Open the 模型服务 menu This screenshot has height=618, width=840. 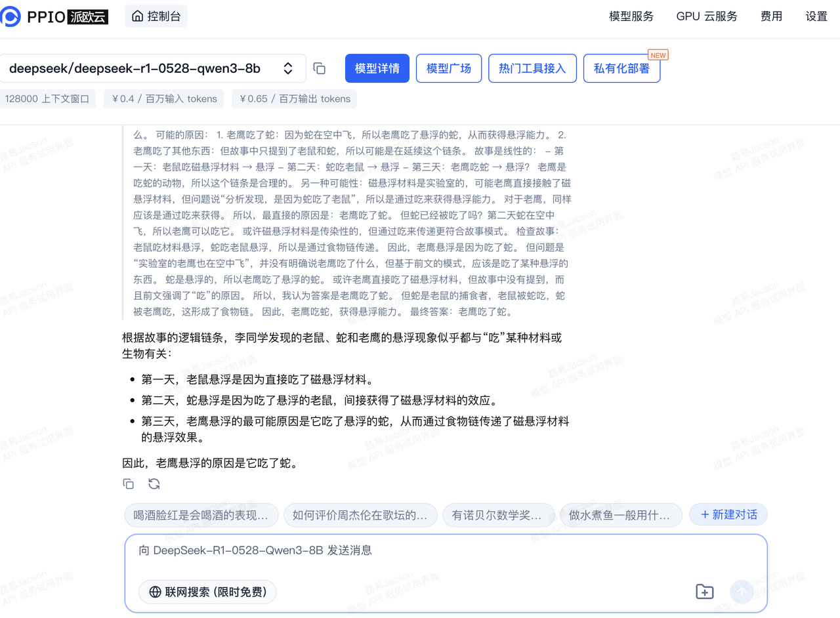tap(631, 16)
